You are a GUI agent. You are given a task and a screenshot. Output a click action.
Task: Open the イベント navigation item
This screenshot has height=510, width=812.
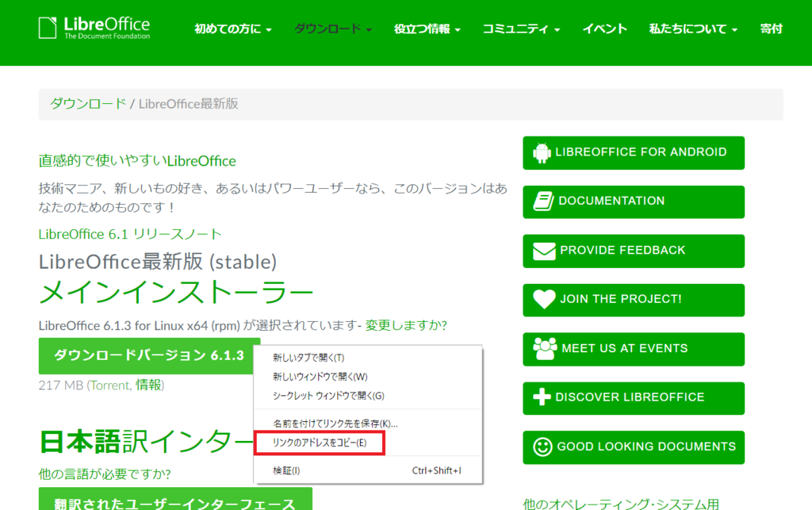(604, 29)
